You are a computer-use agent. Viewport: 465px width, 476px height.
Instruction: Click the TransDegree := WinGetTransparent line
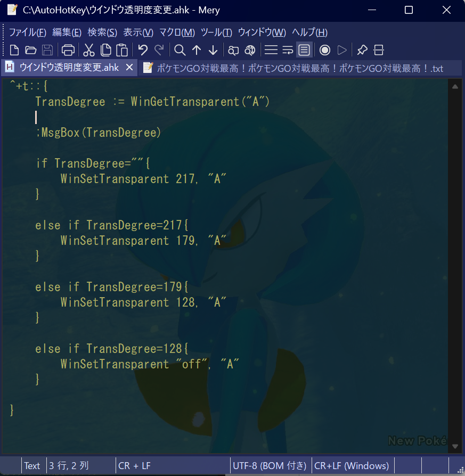click(152, 102)
